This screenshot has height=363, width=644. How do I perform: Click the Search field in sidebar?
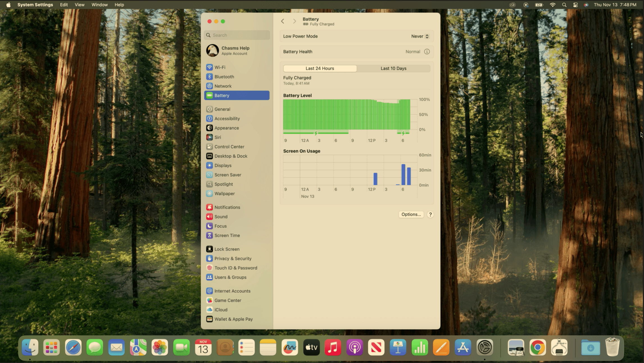237,35
